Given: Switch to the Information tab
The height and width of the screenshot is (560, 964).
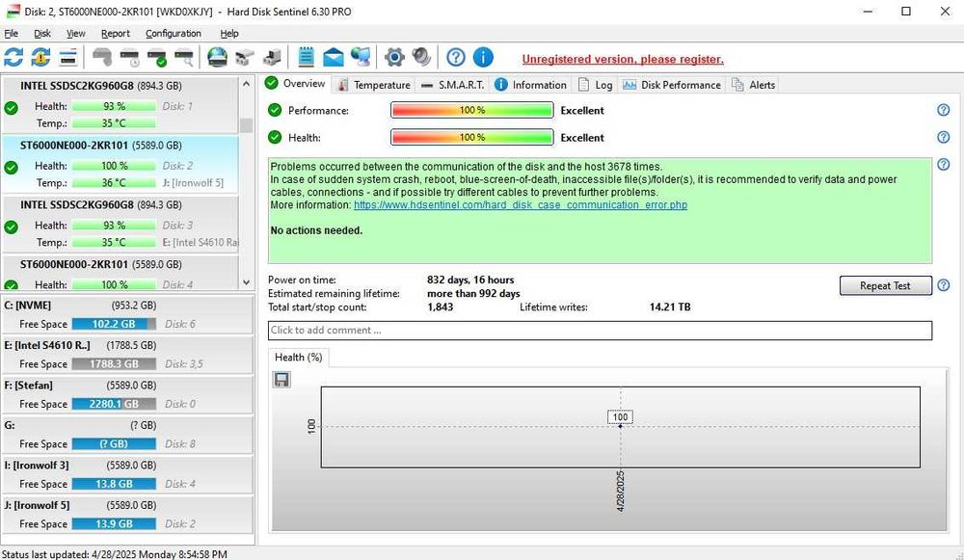Looking at the screenshot, I should pos(530,85).
